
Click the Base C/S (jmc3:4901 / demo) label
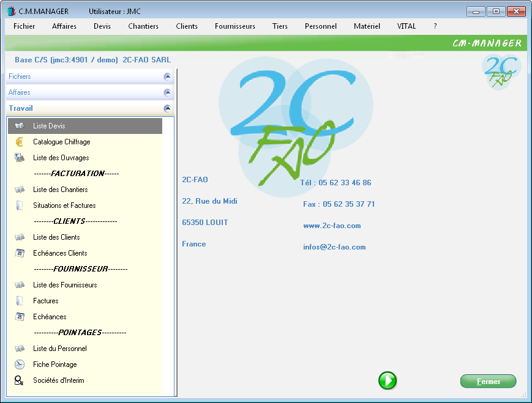pyautogui.click(x=66, y=60)
